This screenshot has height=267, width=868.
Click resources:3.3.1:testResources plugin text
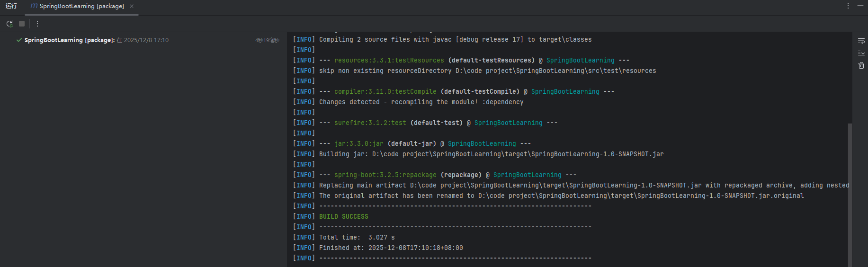(389, 60)
